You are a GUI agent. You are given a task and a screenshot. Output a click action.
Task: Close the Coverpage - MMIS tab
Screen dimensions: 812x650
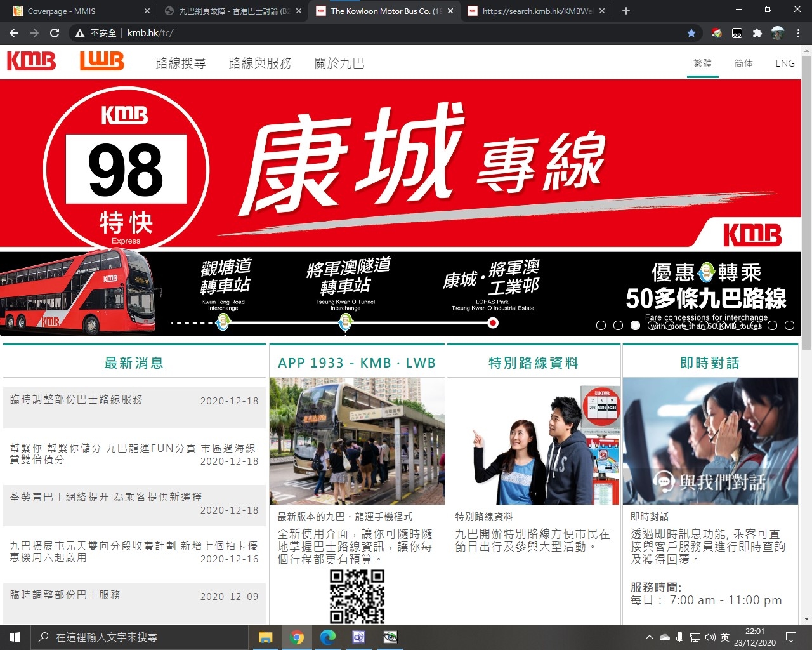point(147,11)
